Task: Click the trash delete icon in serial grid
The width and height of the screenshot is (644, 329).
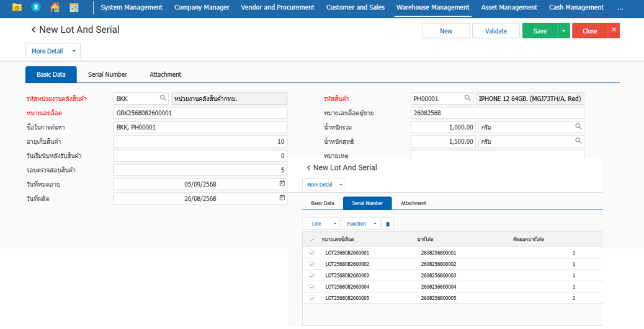Action: (x=388, y=224)
